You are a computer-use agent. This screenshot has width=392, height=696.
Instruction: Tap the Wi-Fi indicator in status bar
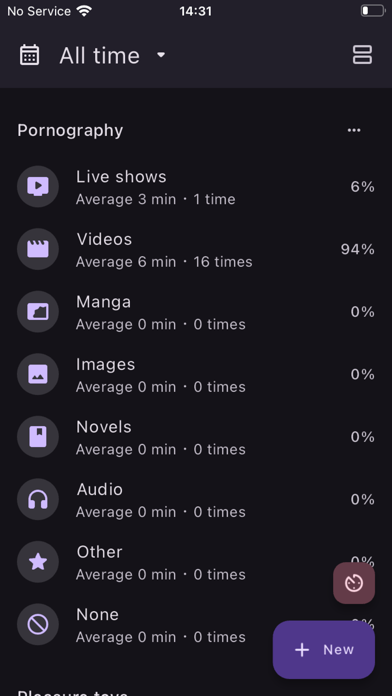83,11
